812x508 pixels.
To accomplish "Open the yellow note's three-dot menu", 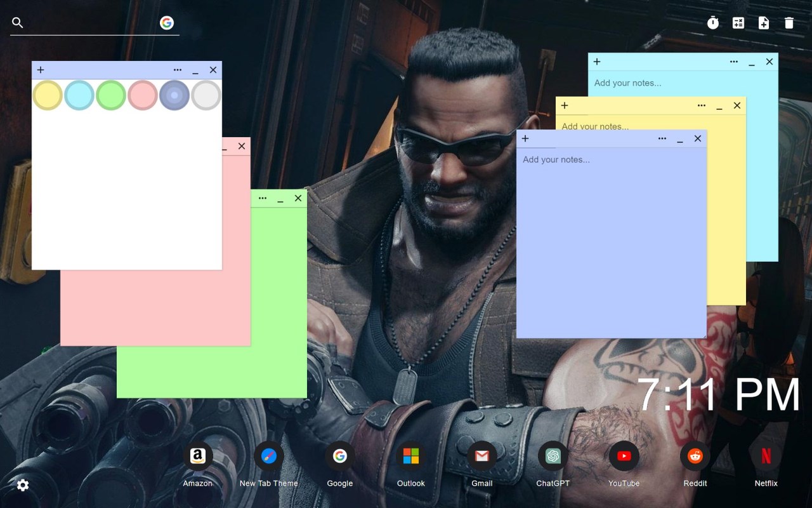I will (x=702, y=105).
